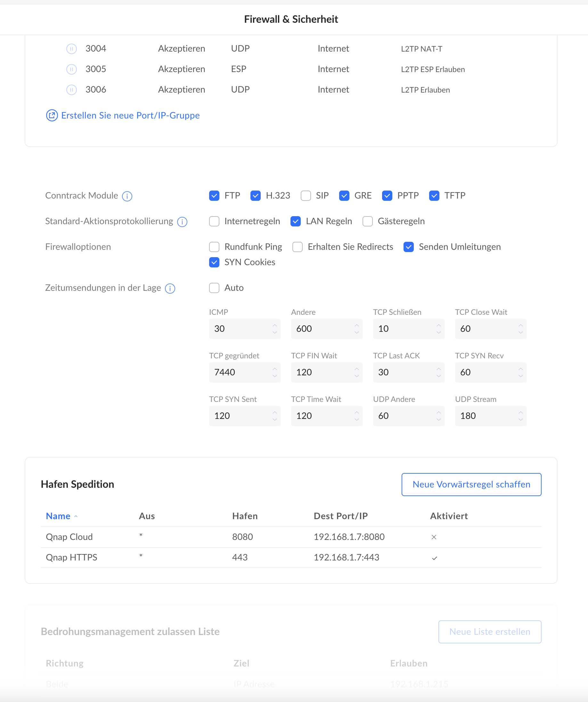The width and height of the screenshot is (588, 702).
Task: Click the pause icon for rule 3006
Action: click(71, 90)
